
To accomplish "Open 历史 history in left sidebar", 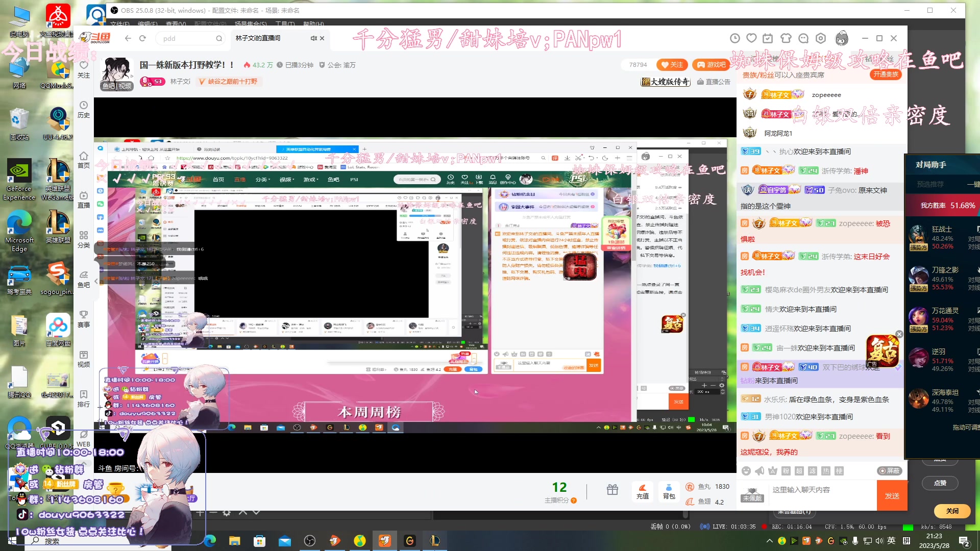I will (84, 109).
